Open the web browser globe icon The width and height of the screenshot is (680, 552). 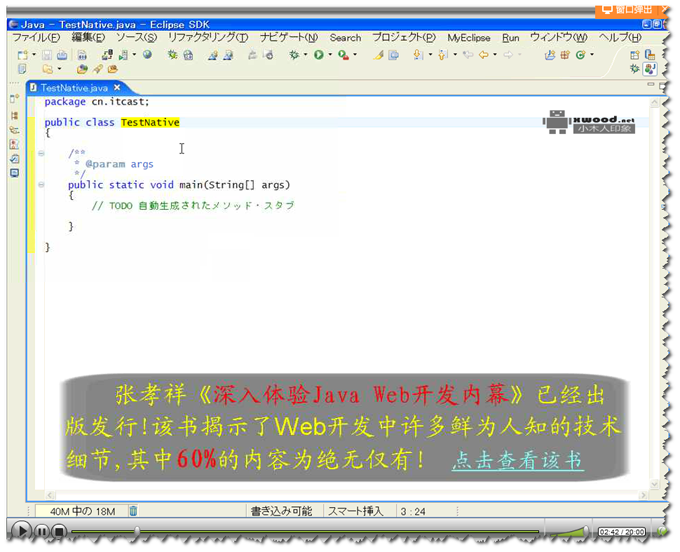point(147,55)
